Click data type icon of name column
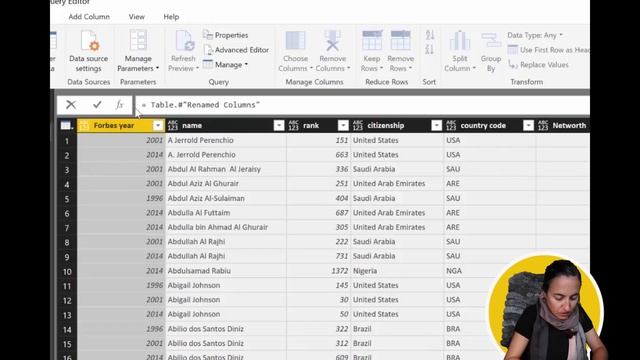This screenshot has height=360, width=640. (x=173, y=125)
